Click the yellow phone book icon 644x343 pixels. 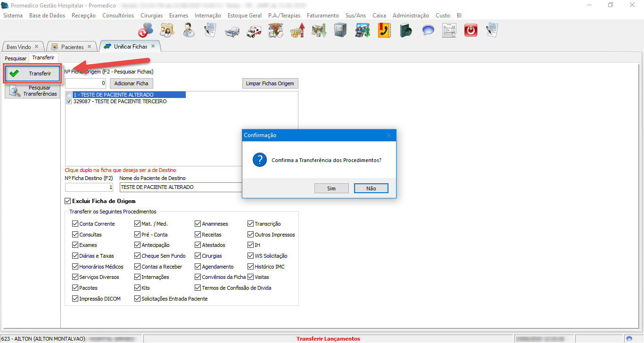tap(384, 31)
